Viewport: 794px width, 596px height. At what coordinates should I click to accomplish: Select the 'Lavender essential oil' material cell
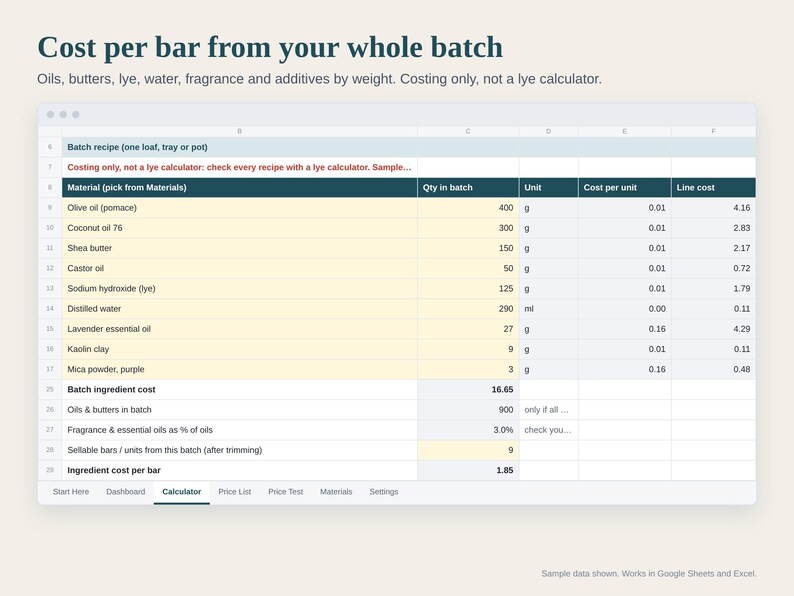(x=240, y=329)
